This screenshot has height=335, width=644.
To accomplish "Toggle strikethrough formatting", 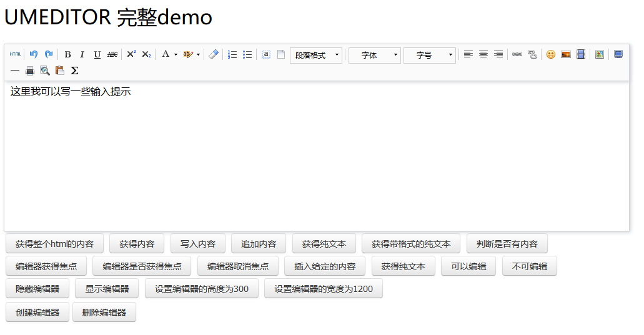I will [112, 54].
